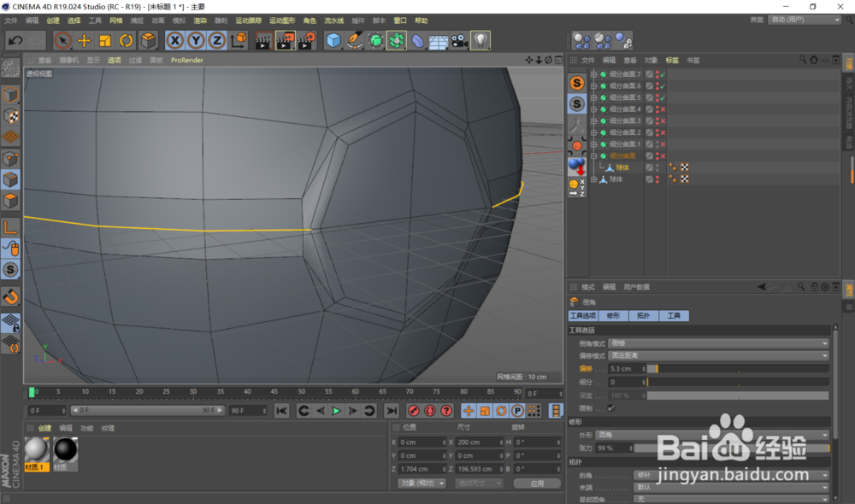Uncheck the 限制 checkbox
The height and width of the screenshot is (504, 855).
click(611, 407)
